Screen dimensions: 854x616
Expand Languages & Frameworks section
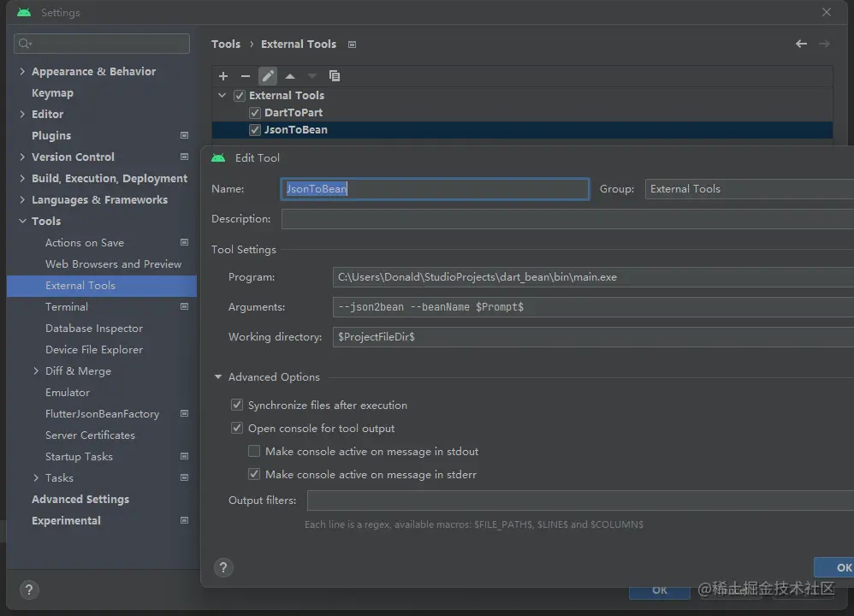tap(22, 199)
